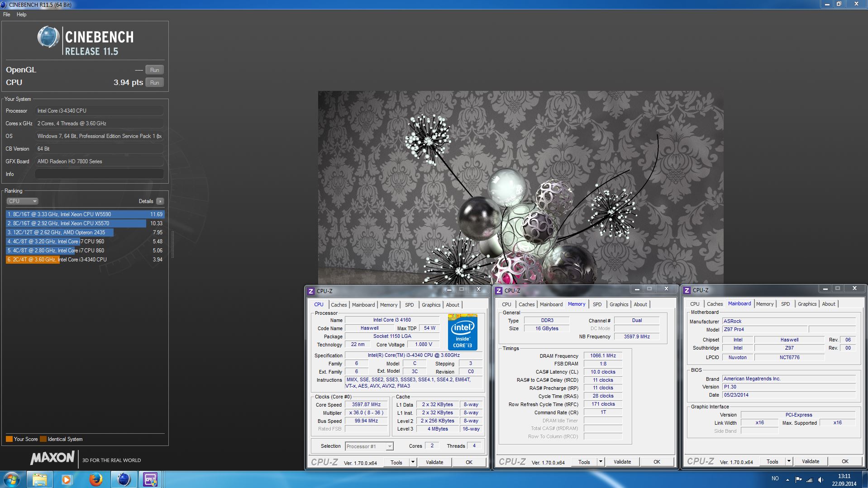Click OK in Mainboard CPU-Z window
This screenshot has width=868, height=488.
click(x=845, y=461)
